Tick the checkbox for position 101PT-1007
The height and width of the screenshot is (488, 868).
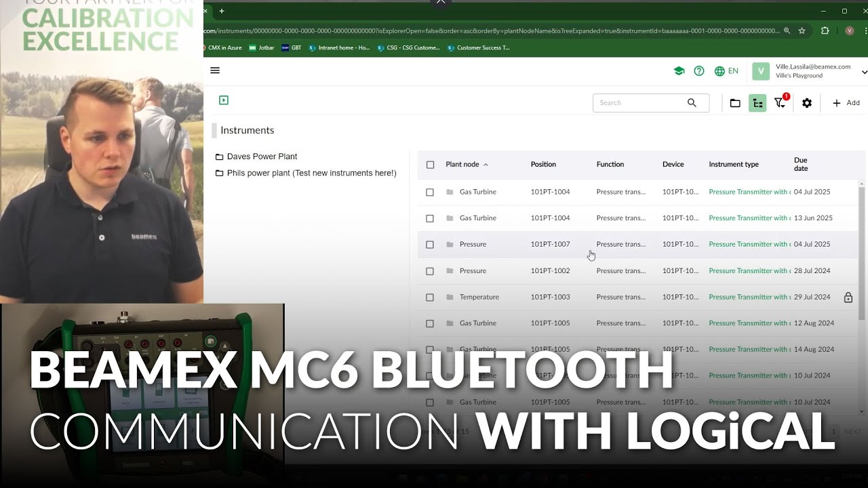[x=430, y=245]
